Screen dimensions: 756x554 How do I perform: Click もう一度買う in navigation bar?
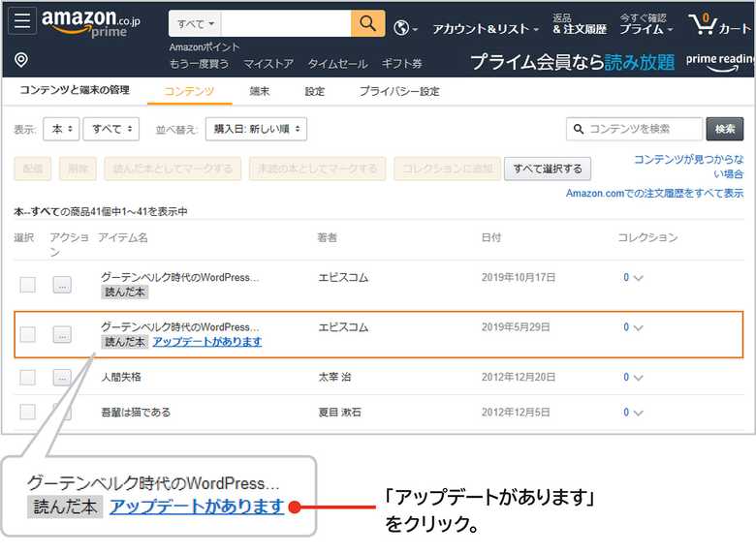(199, 64)
